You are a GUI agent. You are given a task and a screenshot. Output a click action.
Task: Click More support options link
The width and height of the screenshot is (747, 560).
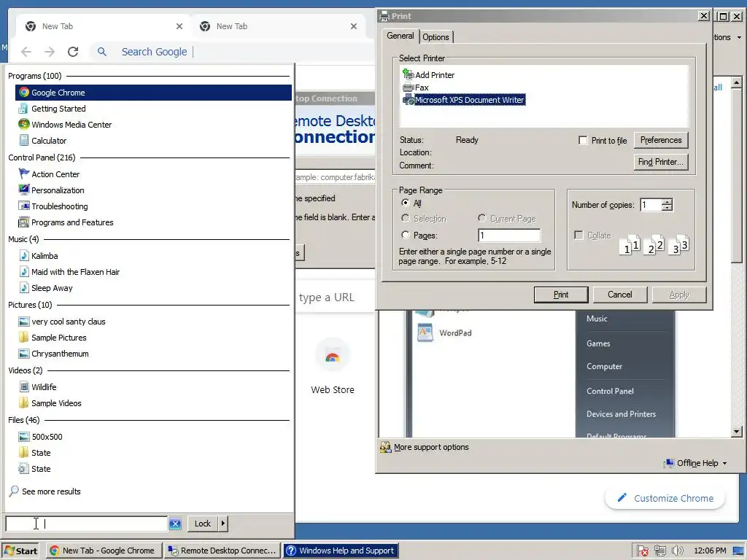431,447
